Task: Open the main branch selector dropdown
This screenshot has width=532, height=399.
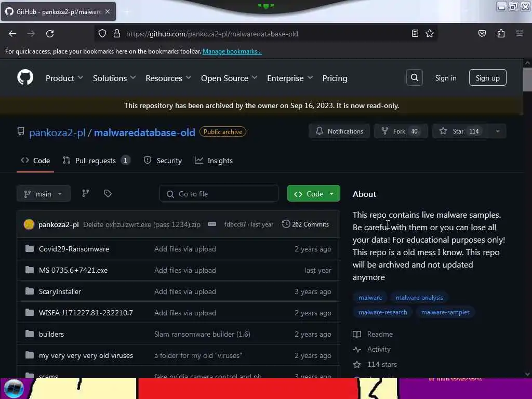Action: 44,194
